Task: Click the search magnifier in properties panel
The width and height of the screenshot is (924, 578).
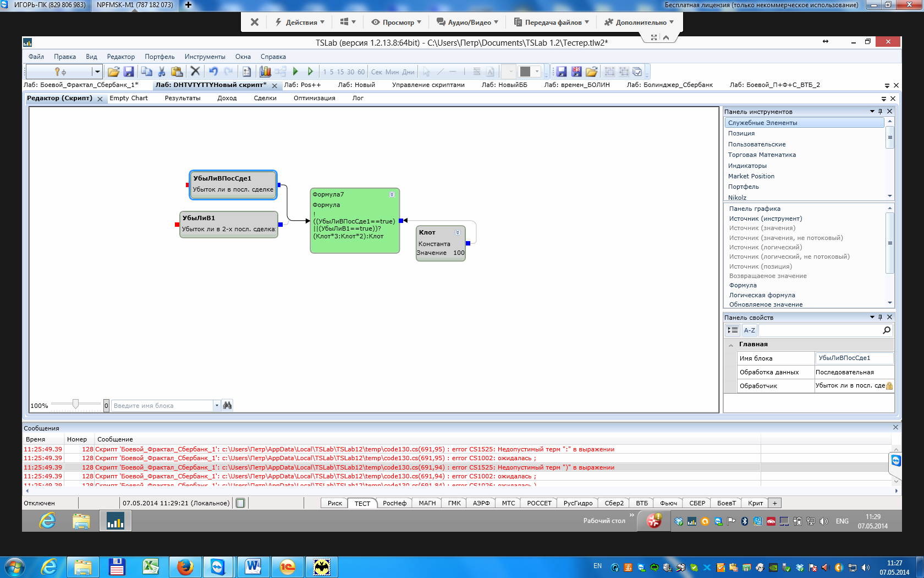Action: tap(887, 330)
